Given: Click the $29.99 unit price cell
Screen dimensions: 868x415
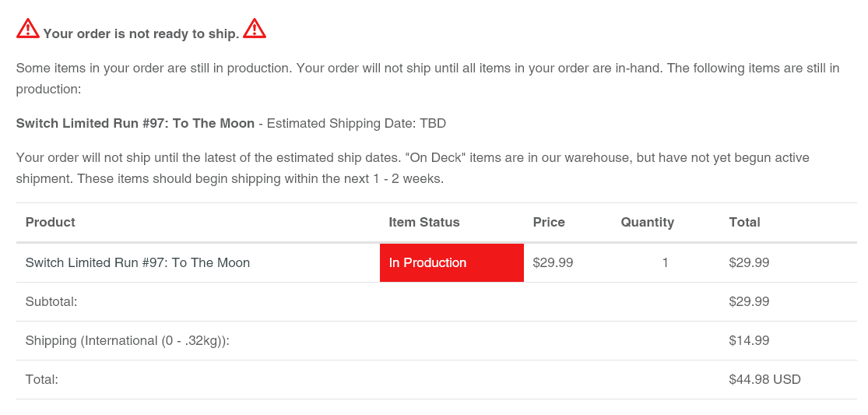Looking at the screenshot, I should 553,262.
